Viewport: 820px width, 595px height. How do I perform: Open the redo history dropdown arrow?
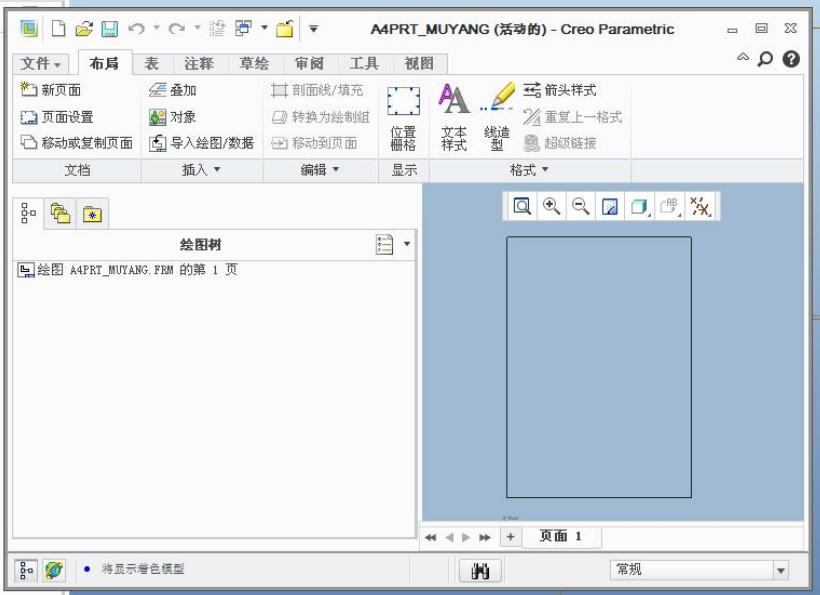[x=197, y=28]
